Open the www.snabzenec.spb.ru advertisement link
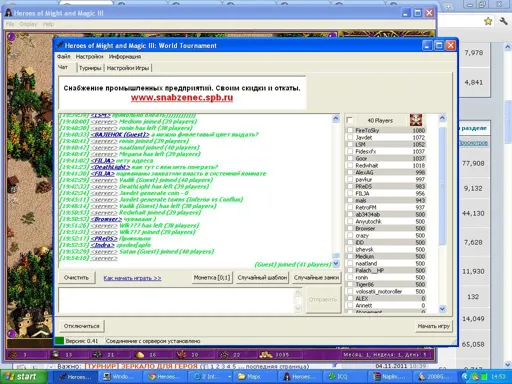512x384 pixels. coord(182,98)
